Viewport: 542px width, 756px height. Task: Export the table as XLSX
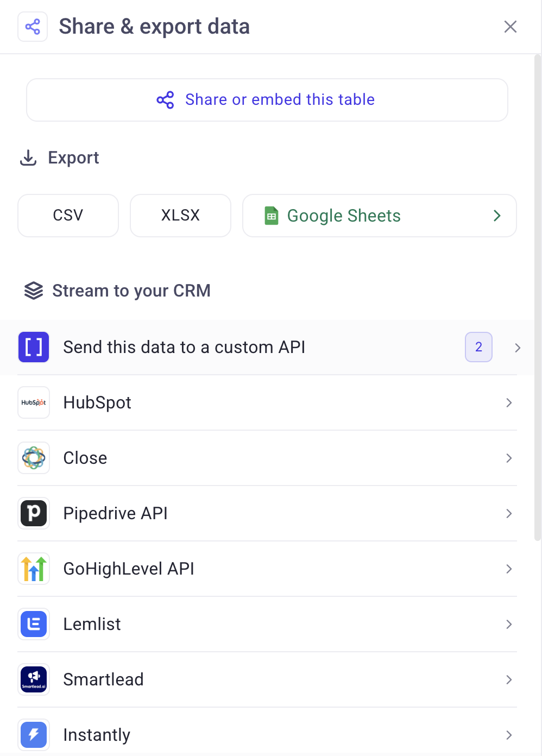(x=180, y=216)
